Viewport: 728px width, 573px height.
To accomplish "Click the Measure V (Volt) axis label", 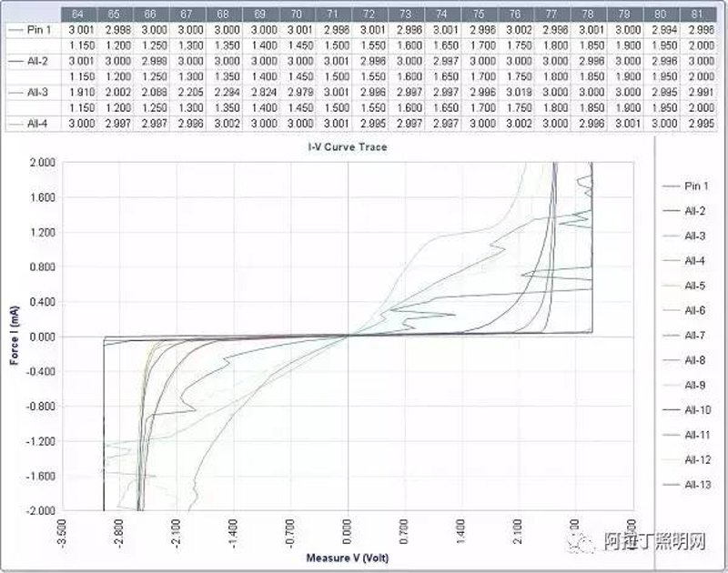I will point(348,558).
